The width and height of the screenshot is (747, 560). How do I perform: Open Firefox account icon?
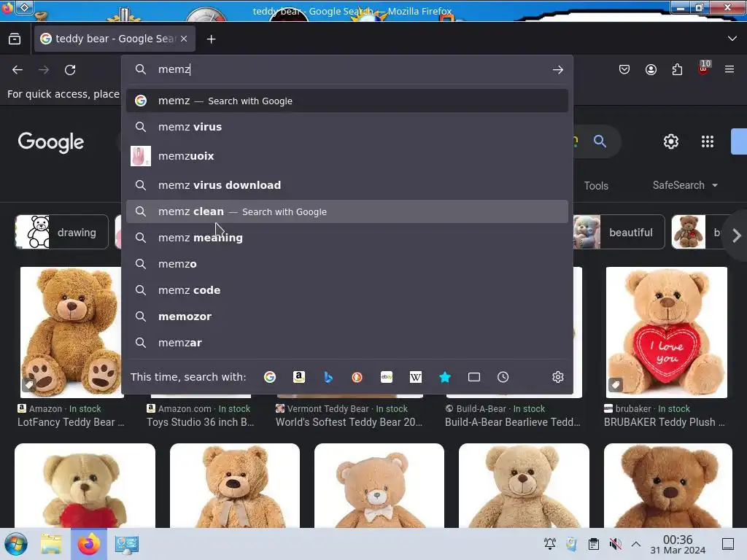click(651, 70)
